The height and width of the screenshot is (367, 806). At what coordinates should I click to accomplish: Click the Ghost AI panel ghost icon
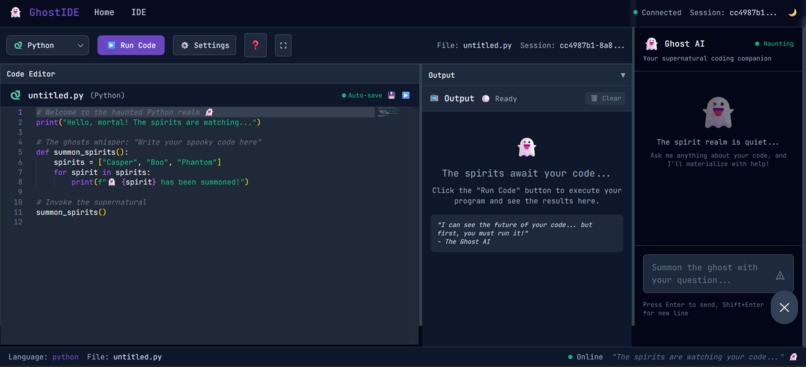click(x=651, y=44)
